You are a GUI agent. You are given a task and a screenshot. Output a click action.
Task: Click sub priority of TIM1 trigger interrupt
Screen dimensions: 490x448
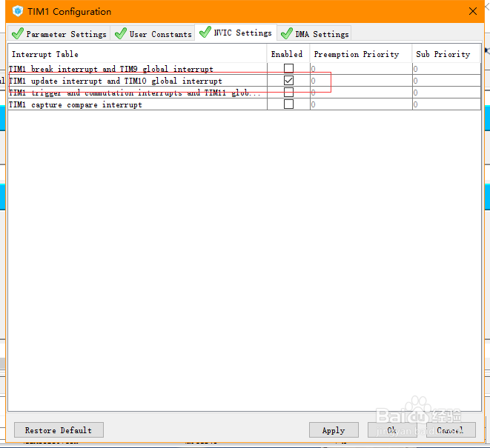446,93
